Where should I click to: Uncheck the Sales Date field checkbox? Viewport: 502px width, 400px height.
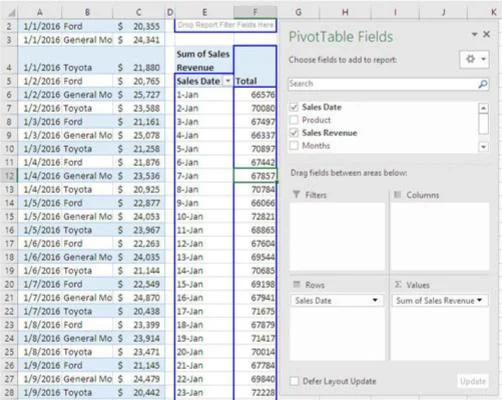294,107
